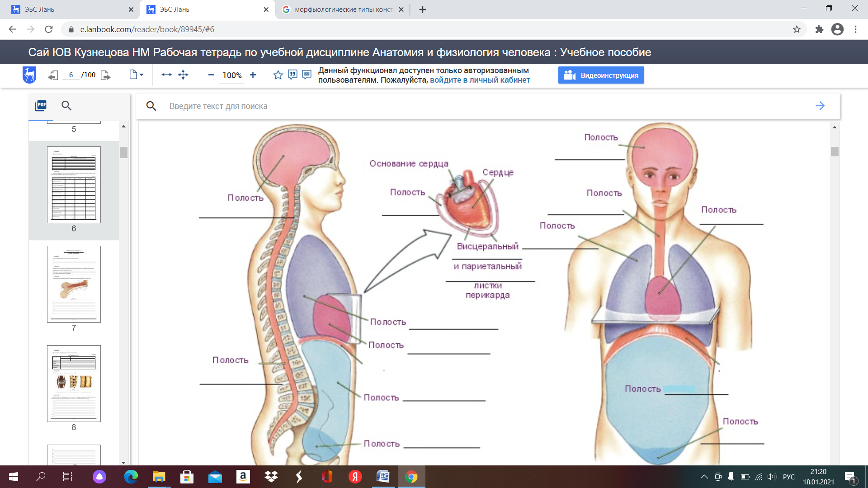Open the page 8 thumbnail
This screenshot has height=488, width=868.
coord(74,384)
